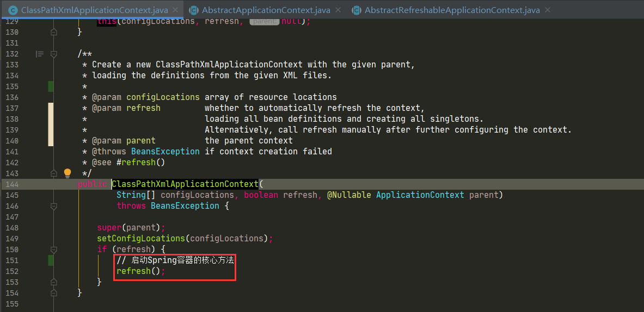
Task: Click line number 147 in the gutter
Action: pyautogui.click(x=11, y=216)
